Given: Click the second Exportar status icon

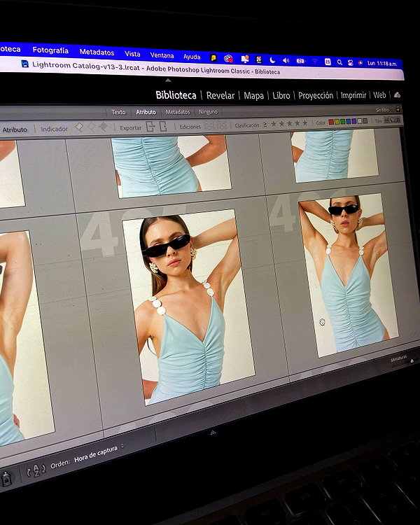Looking at the screenshot, I should 163,126.
